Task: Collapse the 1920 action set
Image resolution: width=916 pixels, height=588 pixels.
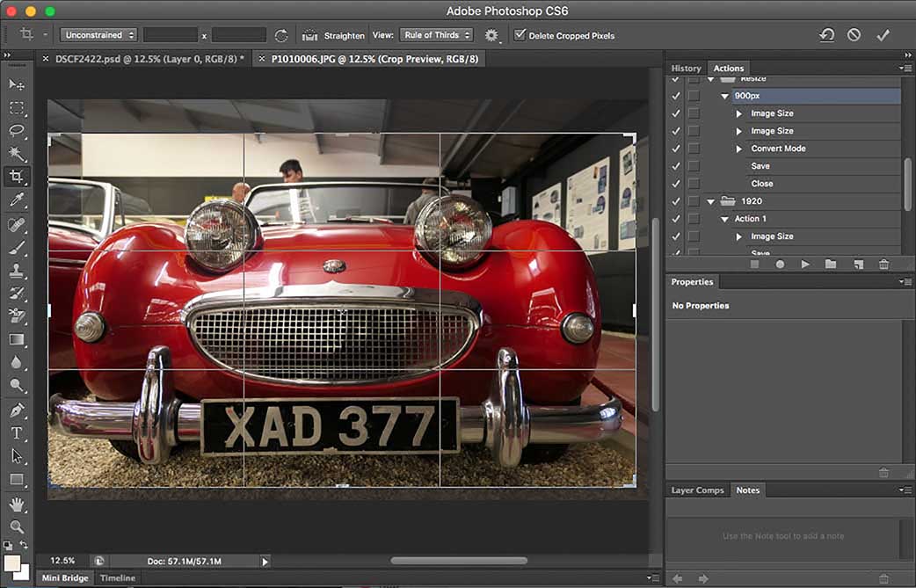Action: click(x=710, y=201)
